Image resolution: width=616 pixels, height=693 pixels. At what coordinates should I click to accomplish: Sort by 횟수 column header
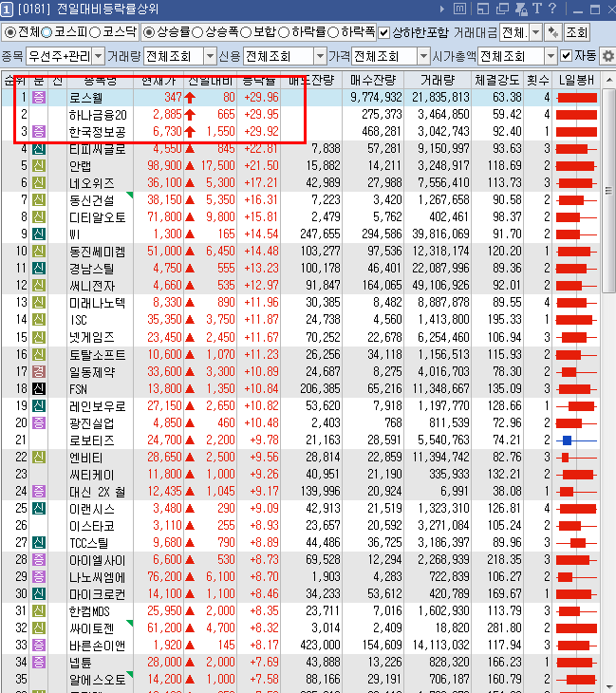point(538,80)
